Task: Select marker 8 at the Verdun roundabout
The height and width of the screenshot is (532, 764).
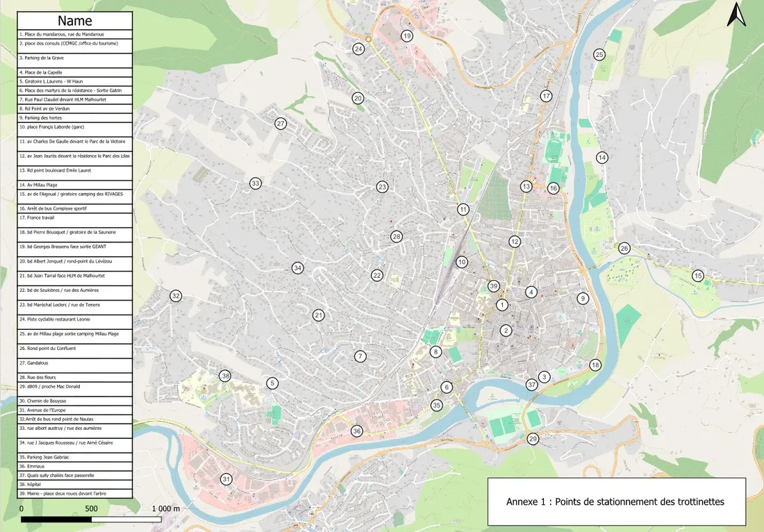Action: pos(436,352)
